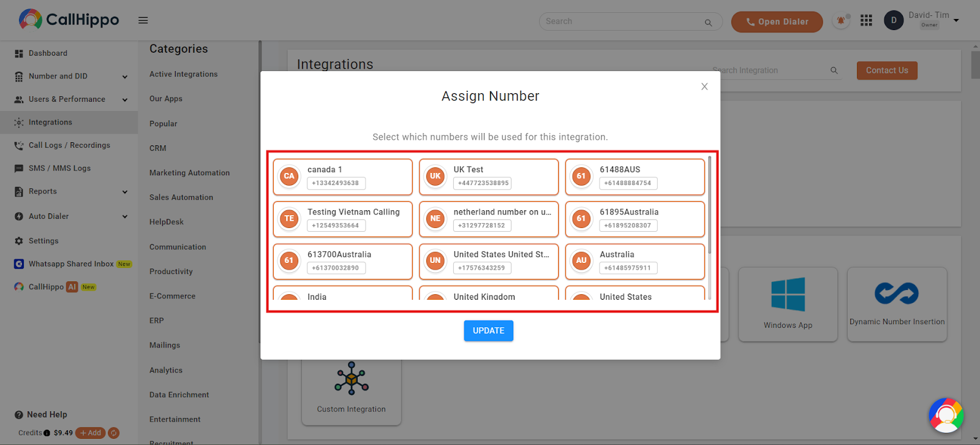980x445 pixels.
Task: Select the CRM category
Action: [158, 148]
